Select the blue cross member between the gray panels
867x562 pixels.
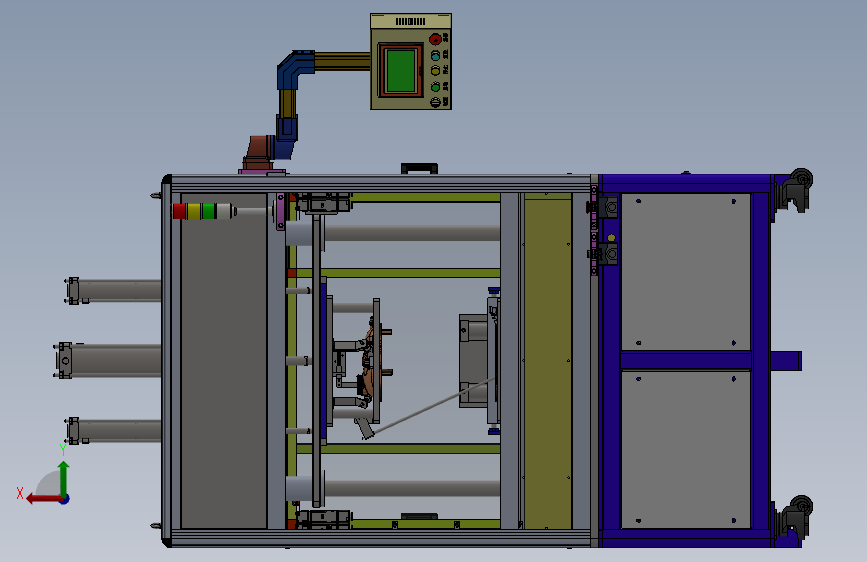(x=686, y=361)
